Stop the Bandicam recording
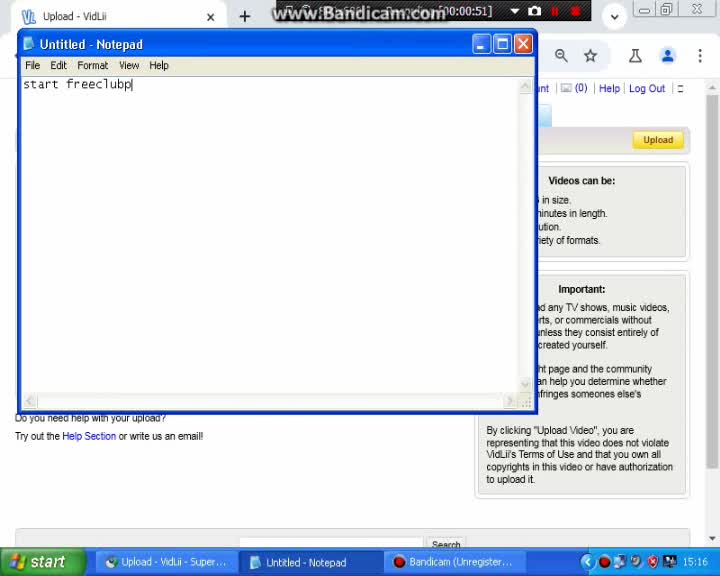This screenshot has height=576, width=720. (575, 11)
